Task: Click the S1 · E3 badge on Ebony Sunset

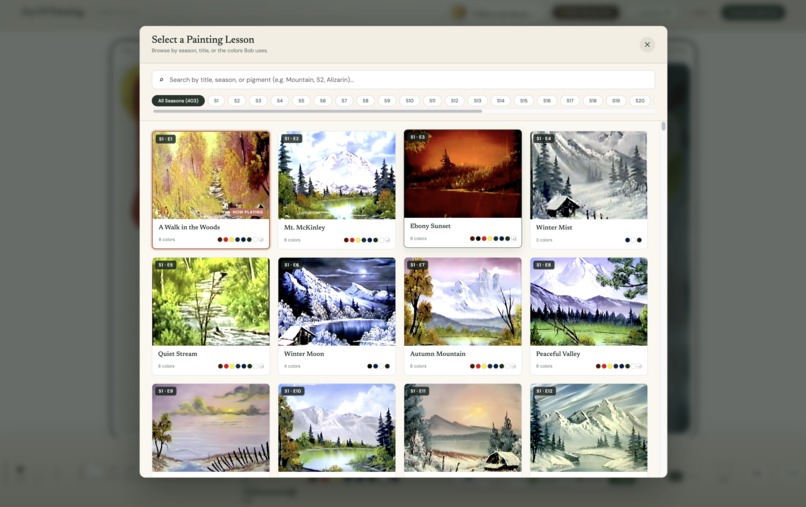Action: tap(417, 137)
